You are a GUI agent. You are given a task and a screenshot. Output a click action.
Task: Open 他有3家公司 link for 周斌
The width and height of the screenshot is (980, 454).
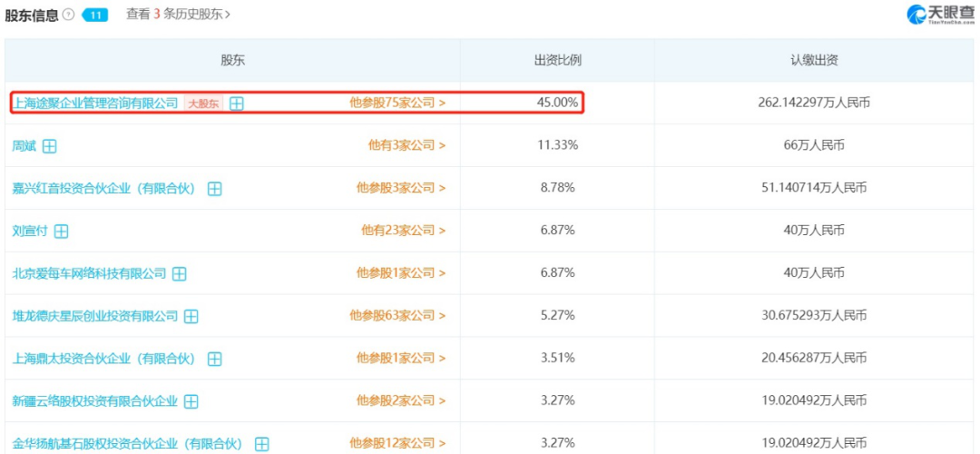[407, 145]
